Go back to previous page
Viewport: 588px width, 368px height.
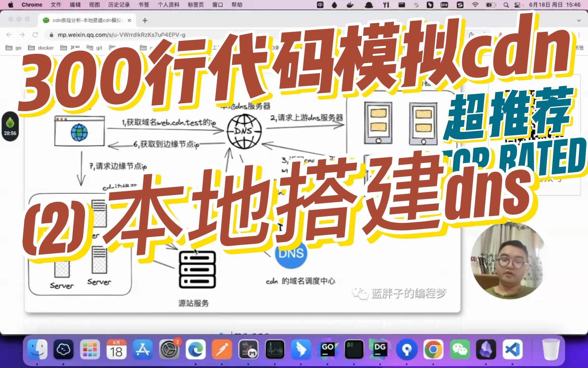(9, 34)
